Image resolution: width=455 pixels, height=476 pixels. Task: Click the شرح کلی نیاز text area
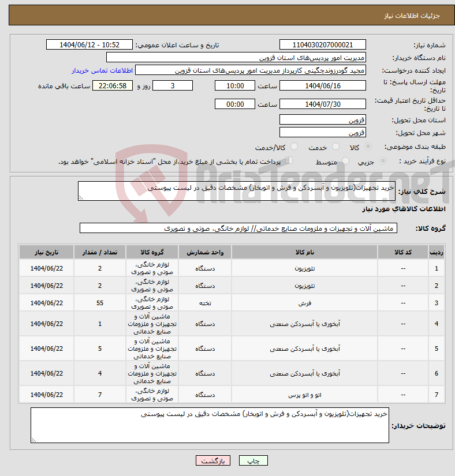(237, 191)
